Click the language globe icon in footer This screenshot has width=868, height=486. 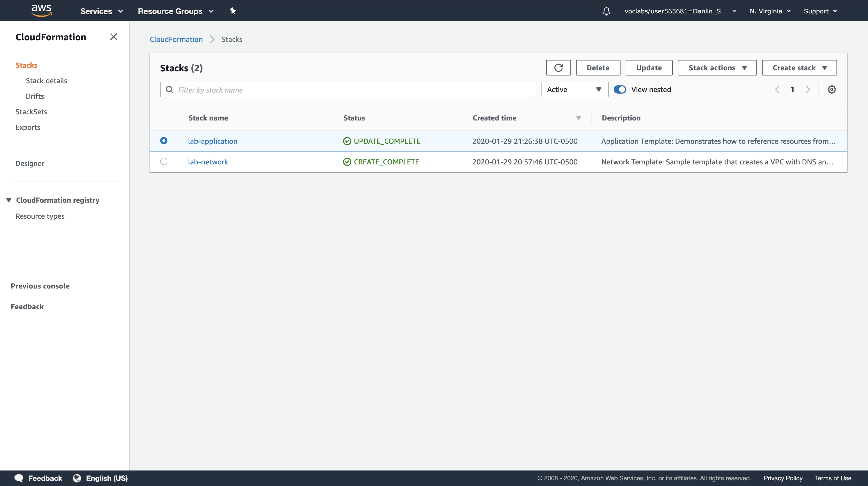click(77, 478)
